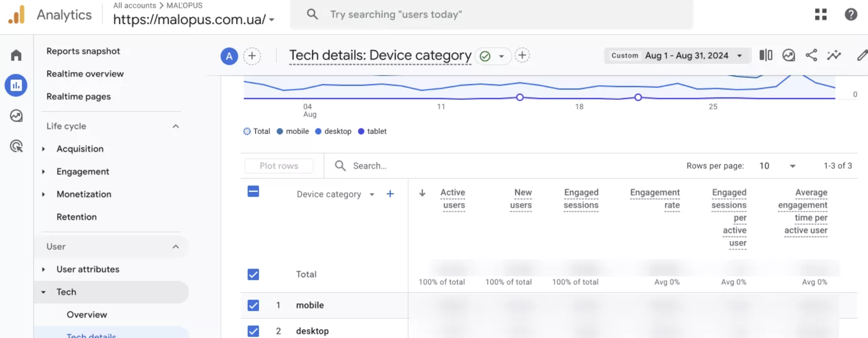Viewport: 868px width, 338px height.
Task: Toggle the tablet legend color dot
Action: pos(361,132)
